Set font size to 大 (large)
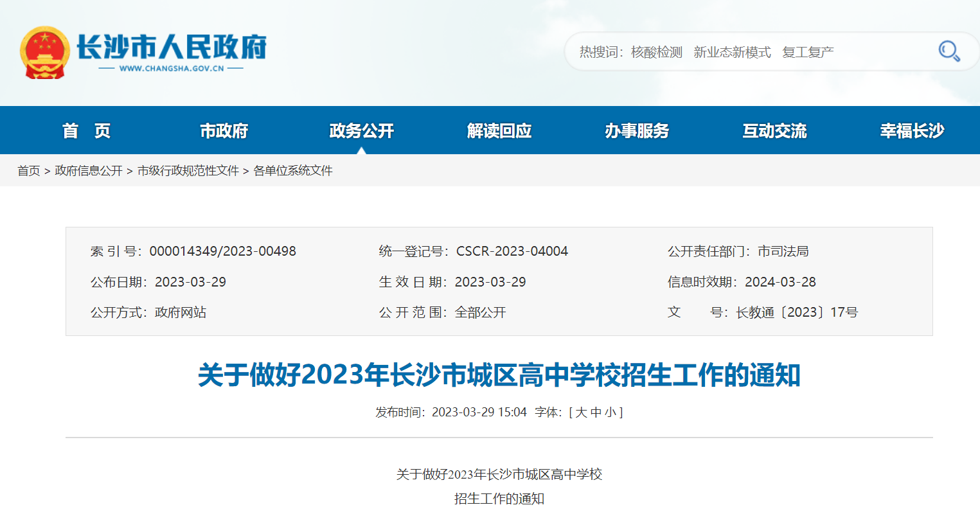This screenshot has height=514, width=980. (581, 412)
